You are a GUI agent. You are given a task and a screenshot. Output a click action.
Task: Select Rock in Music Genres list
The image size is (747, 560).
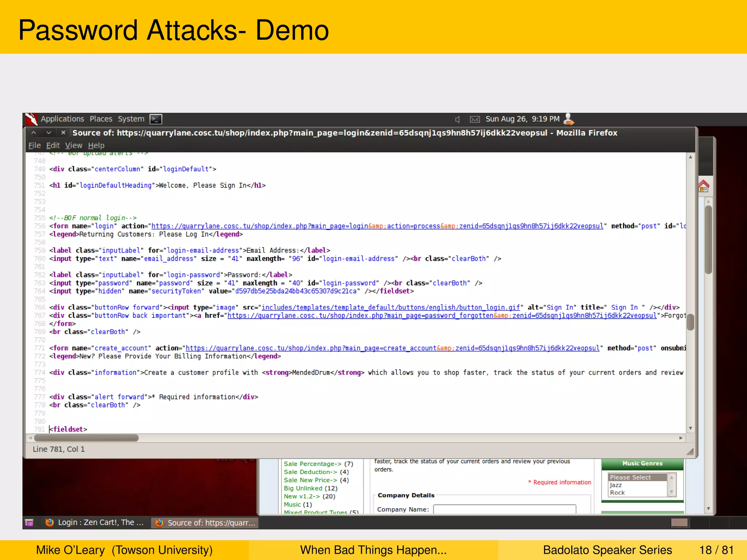coord(637,493)
